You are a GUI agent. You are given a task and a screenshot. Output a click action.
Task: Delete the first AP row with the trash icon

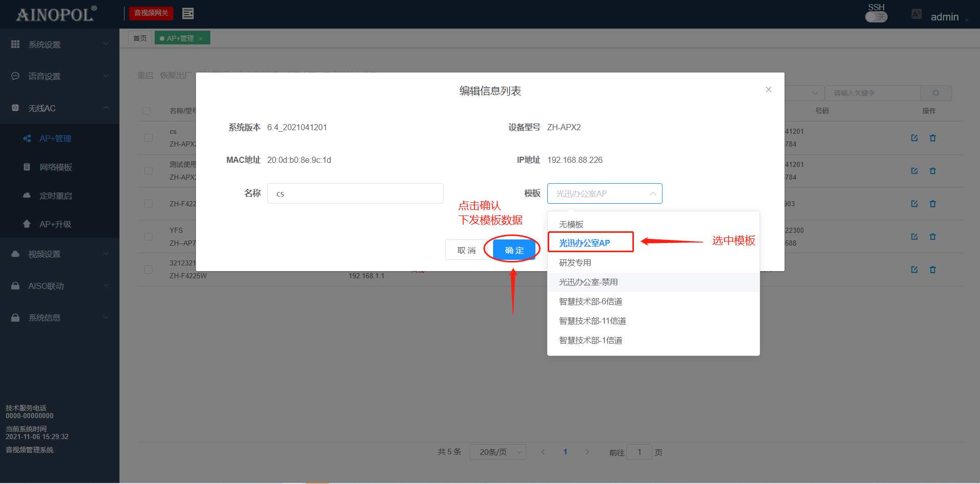click(x=933, y=138)
